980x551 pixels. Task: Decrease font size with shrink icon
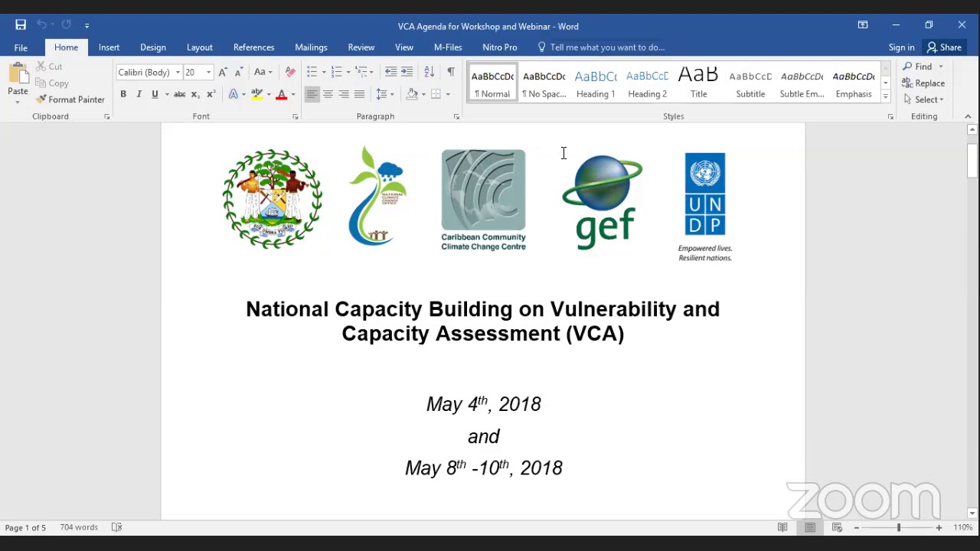[x=239, y=72]
